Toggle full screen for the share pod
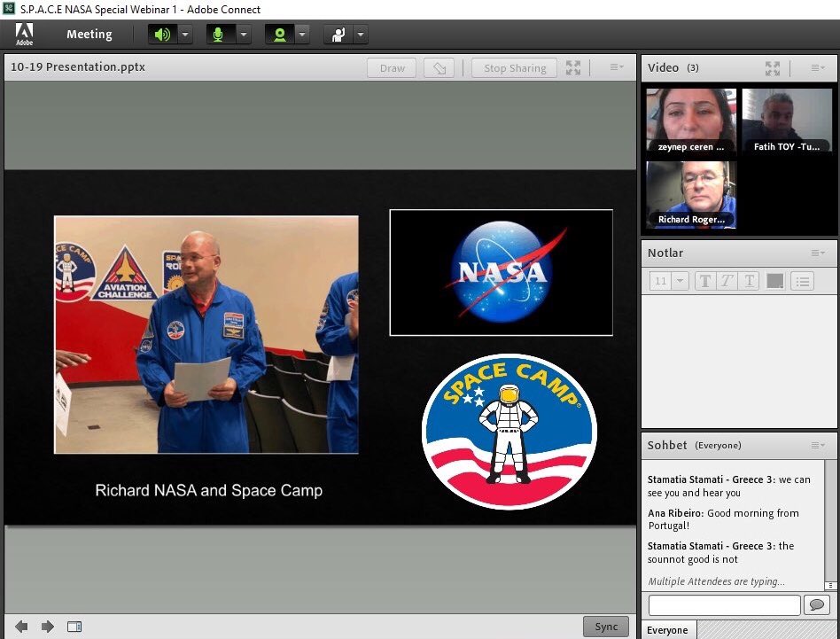This screenshot has height=639, width=840. pyautogui.click(x=573, y=67)
